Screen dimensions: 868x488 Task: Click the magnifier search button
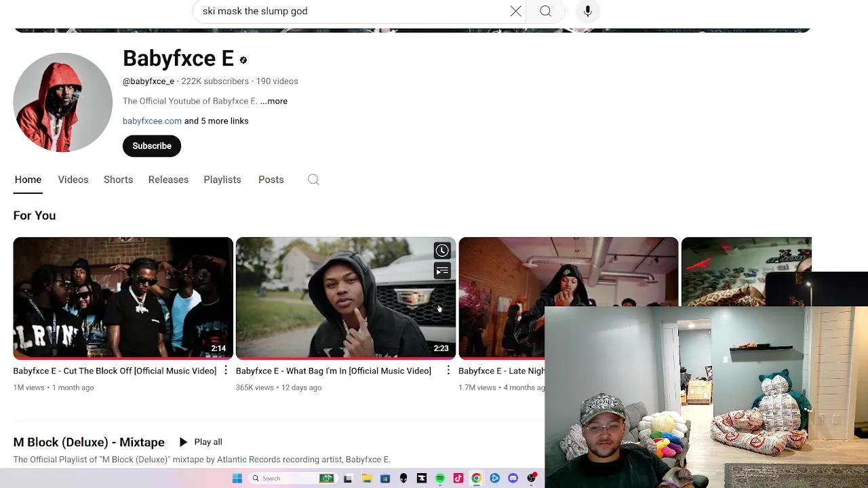click(x=546, y=11)
